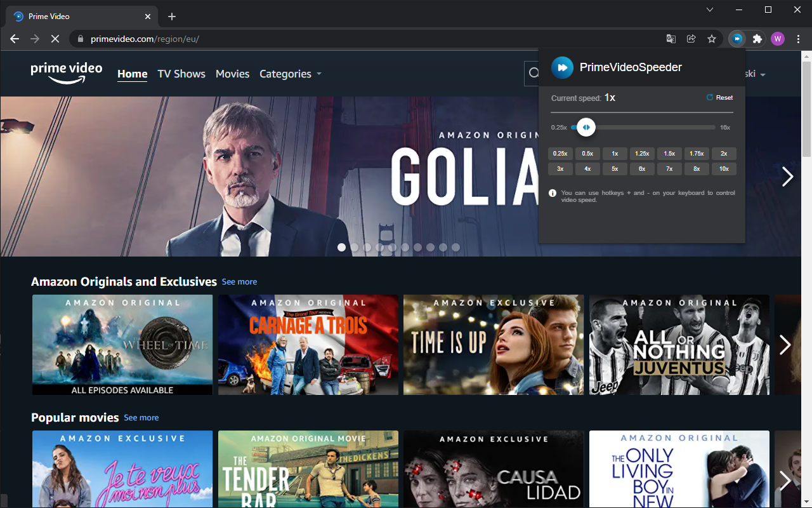Click the search magnifier on Prime Video
812x508 pixels.
[534, 73]
